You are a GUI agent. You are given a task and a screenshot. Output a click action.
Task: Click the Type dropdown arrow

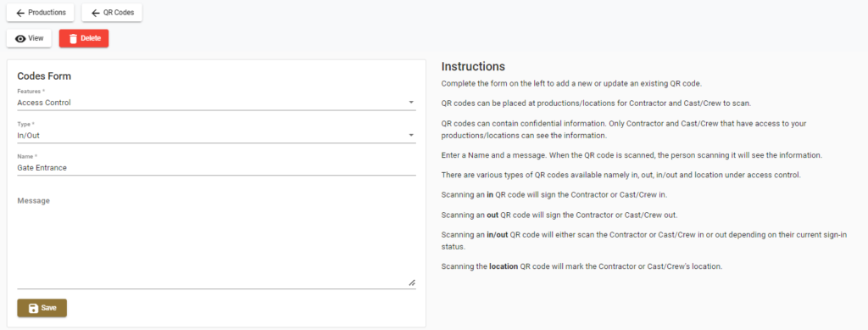click(411, 135)
